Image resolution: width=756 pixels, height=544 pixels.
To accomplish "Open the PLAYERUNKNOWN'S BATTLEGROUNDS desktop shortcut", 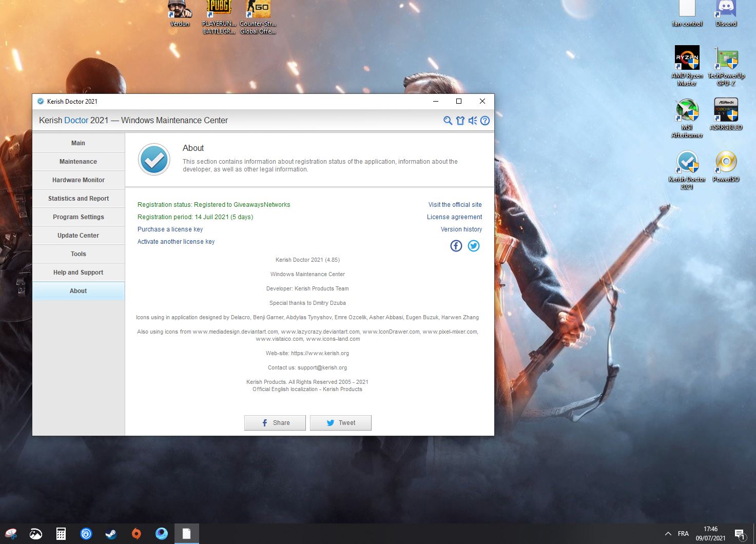I will (219, 17).
